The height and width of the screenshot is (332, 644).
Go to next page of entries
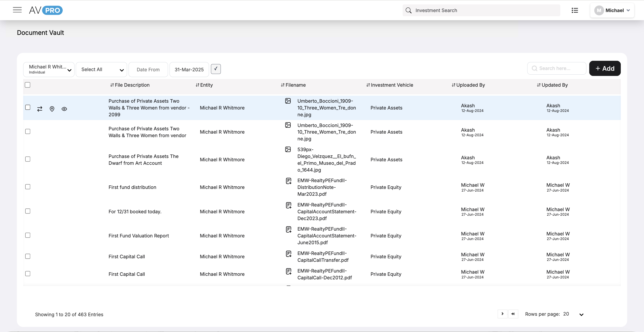502,314
